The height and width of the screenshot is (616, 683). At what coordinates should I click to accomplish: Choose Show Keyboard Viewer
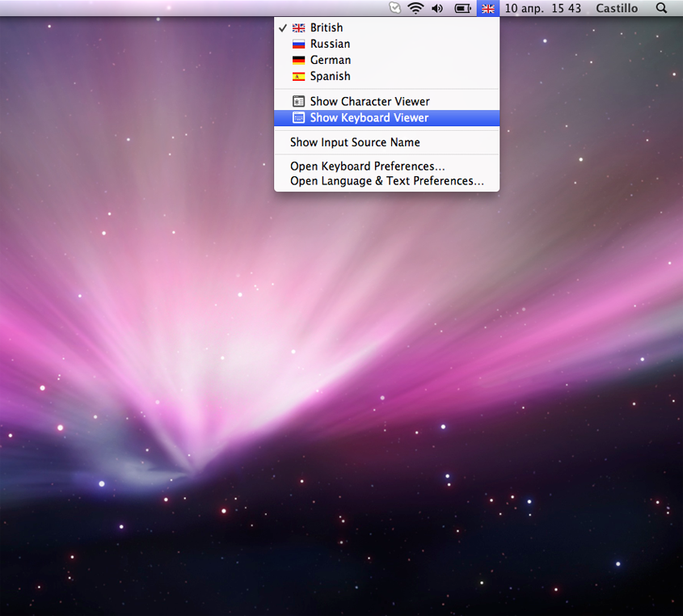[x=369, y=117]
